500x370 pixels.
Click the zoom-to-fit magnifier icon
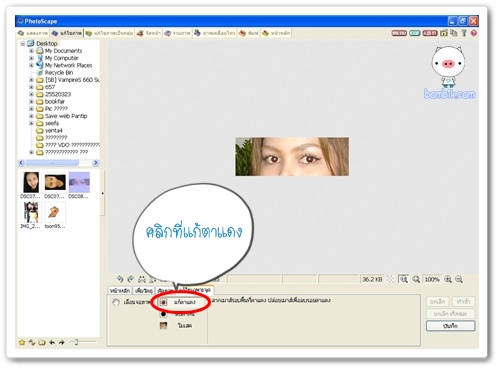(x=404, y=279)
